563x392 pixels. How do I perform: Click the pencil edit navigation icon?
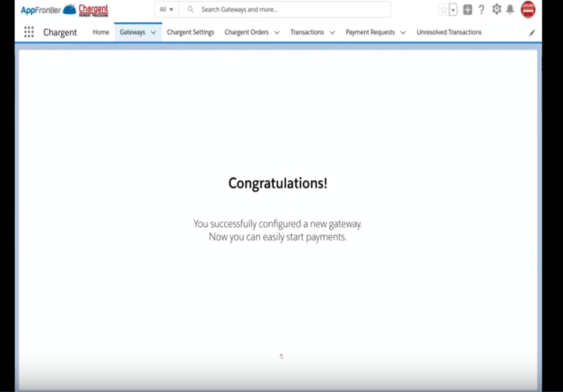[532, 33]
